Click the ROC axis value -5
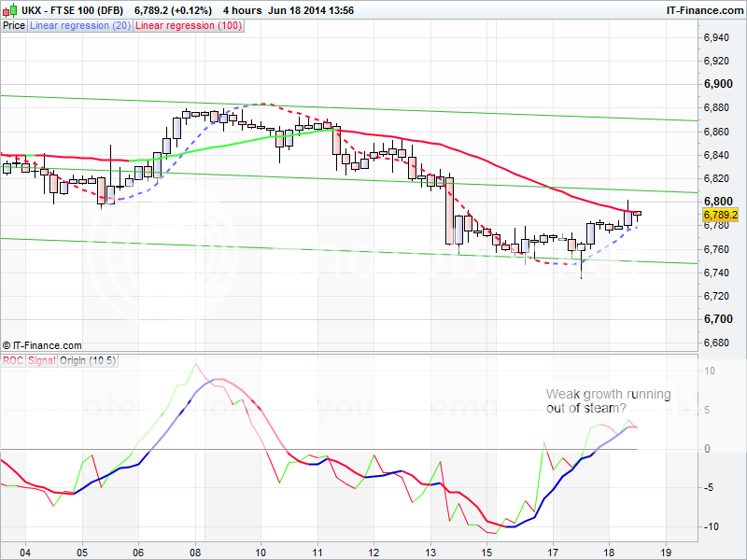This screenshot has height=560, width=747. point(707,487)
